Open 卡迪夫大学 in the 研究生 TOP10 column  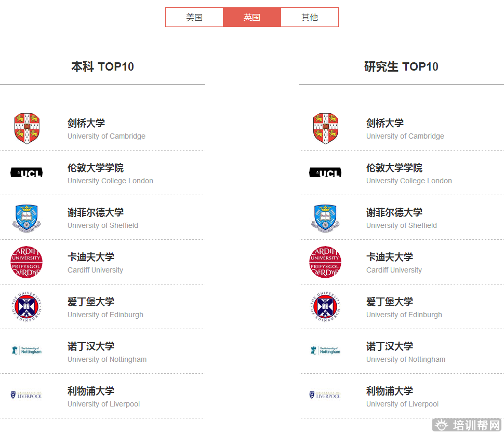[x=390, y=257]
